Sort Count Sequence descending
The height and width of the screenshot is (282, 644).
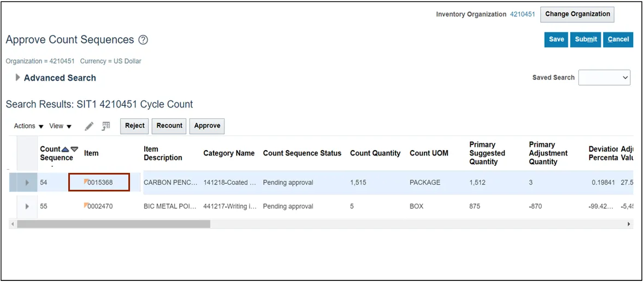(74, 149)
